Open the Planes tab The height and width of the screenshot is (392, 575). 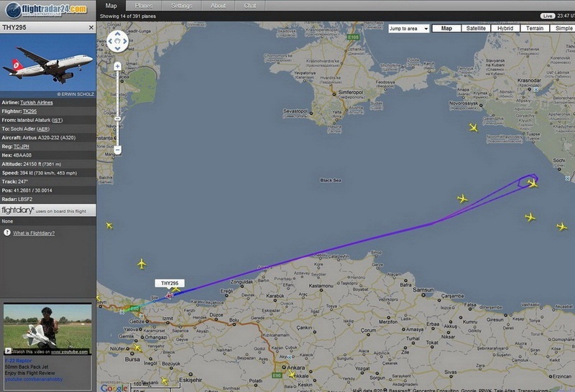tap(144, 6)
